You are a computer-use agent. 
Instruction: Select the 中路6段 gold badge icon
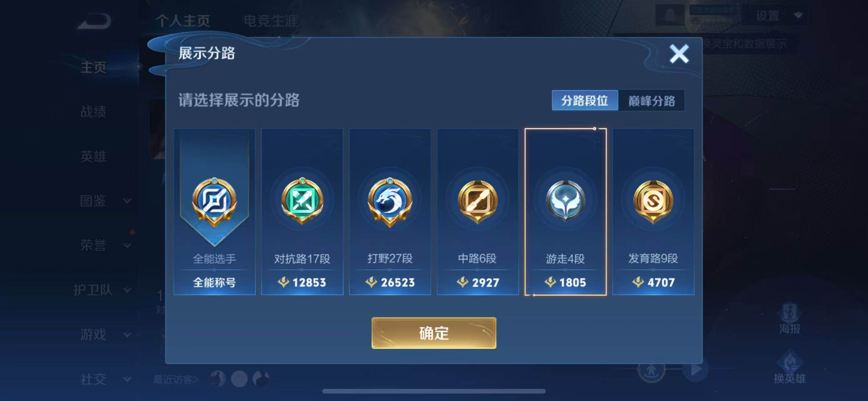(477, 202)
